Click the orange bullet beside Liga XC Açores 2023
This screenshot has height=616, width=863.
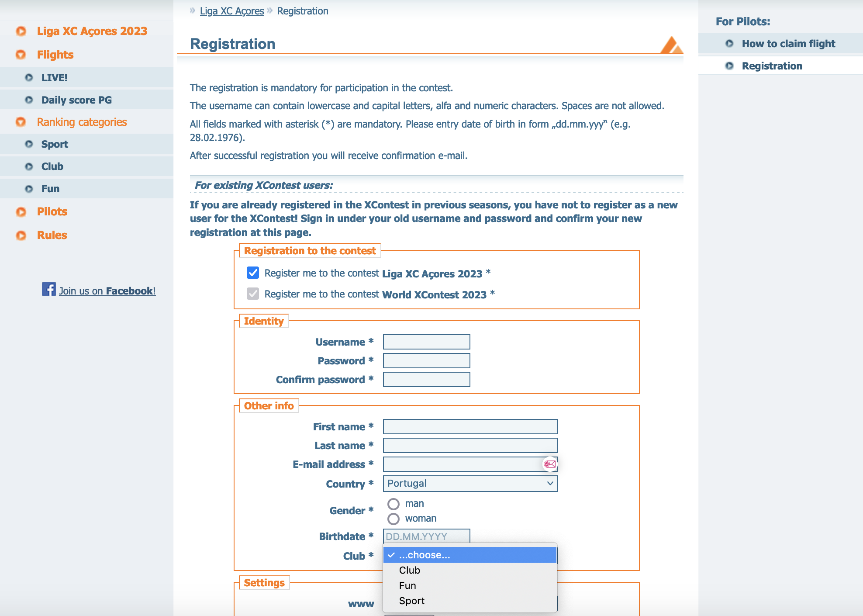21,31
